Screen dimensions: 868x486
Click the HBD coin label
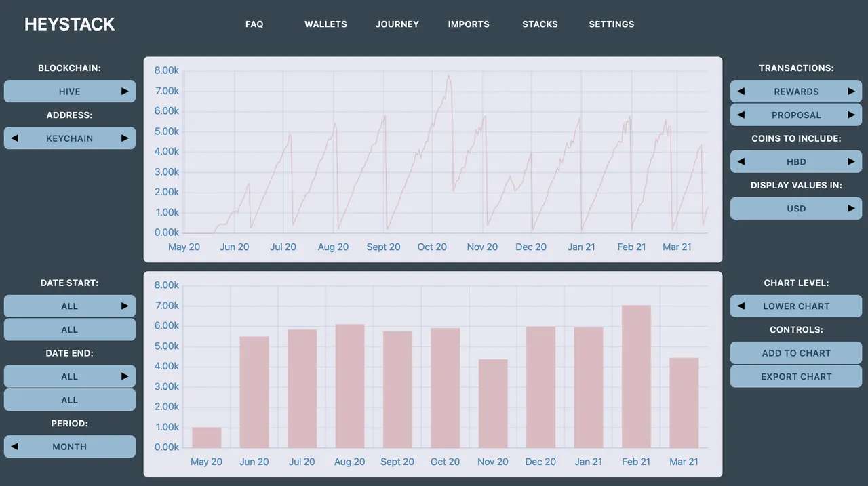[796, 162]
